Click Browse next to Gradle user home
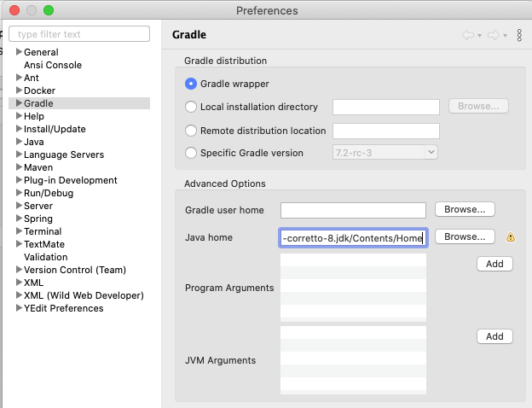This screenshot has height=408, width=532. tap(465, 209)
